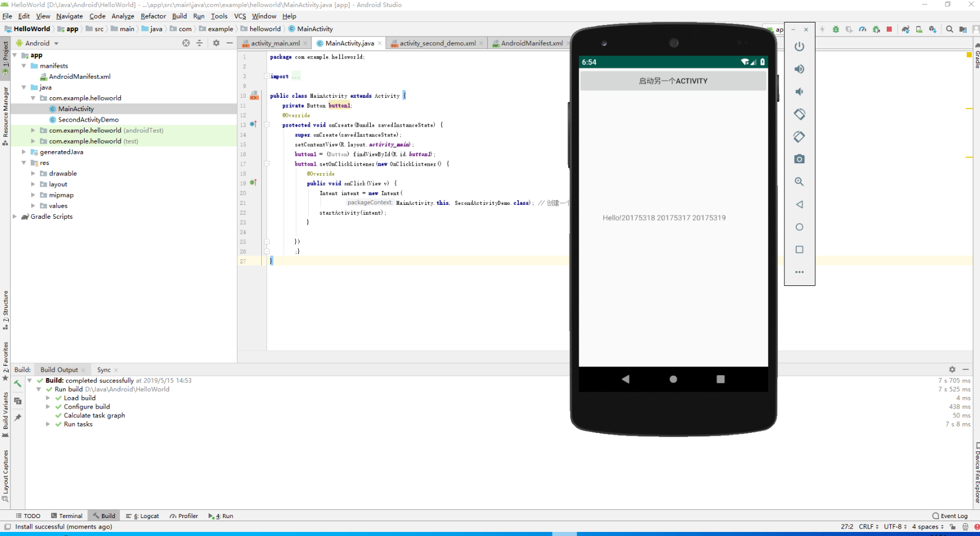Click the emulator Power button
The width and height of the screenshot is (980, 536).
pos(799,46)
